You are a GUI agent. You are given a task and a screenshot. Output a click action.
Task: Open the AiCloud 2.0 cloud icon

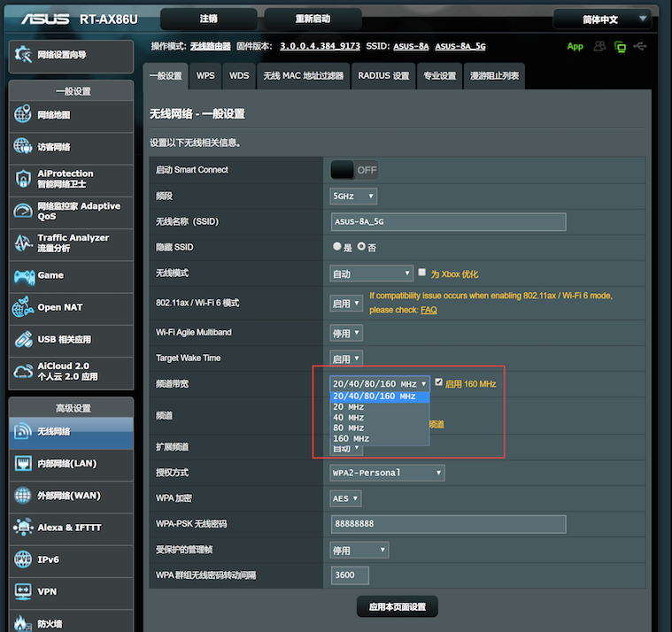[x=23, y=371]
